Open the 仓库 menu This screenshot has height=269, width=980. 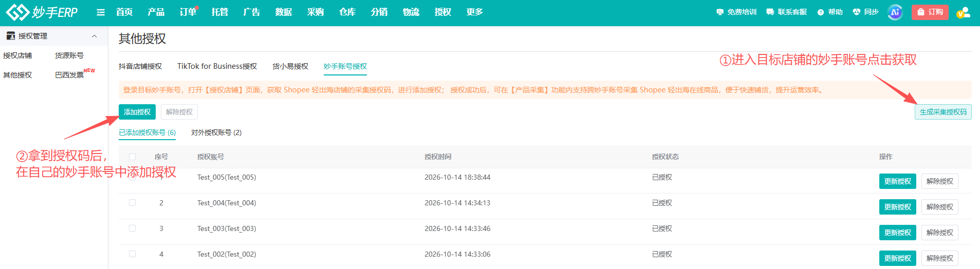point(347,12)
